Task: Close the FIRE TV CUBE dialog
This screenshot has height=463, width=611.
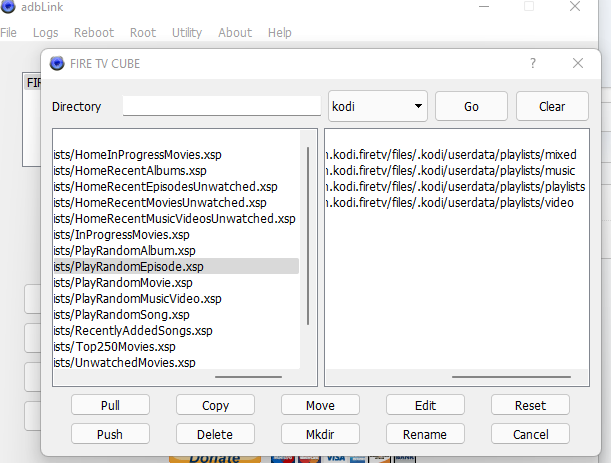Action: (x=577, y=63)
